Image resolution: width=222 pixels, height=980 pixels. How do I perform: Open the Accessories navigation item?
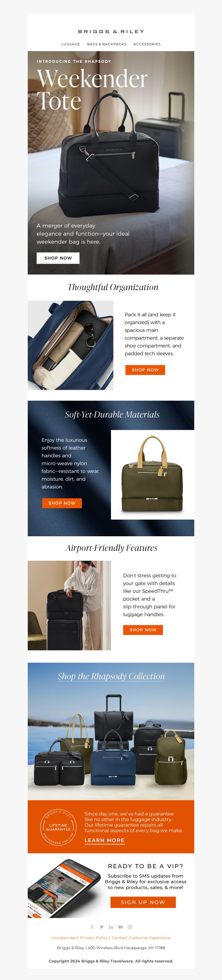[x=147, y=44]
